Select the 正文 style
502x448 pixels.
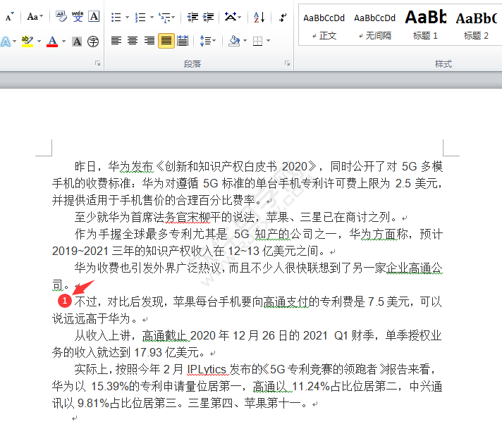[324, 26]
